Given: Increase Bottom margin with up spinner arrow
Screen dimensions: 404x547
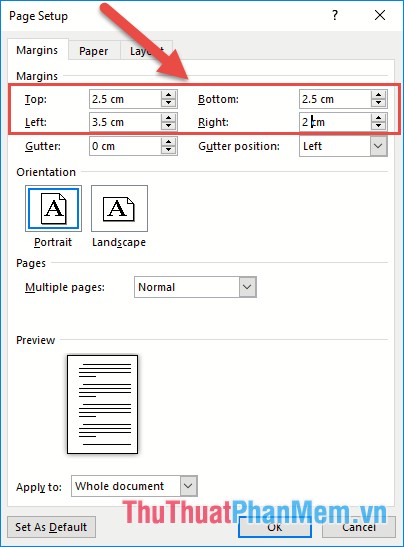Looking at the screenshot, I should click(x=379, y=95).
